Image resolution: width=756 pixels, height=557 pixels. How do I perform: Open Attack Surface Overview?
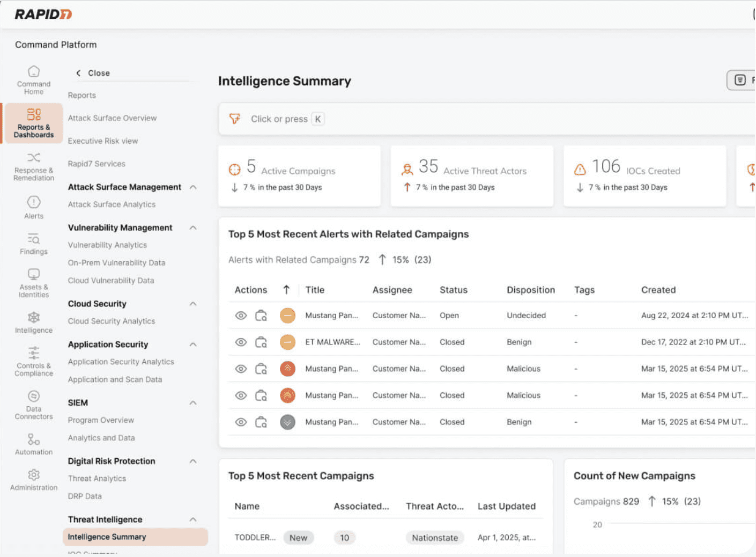coord(112,118)
